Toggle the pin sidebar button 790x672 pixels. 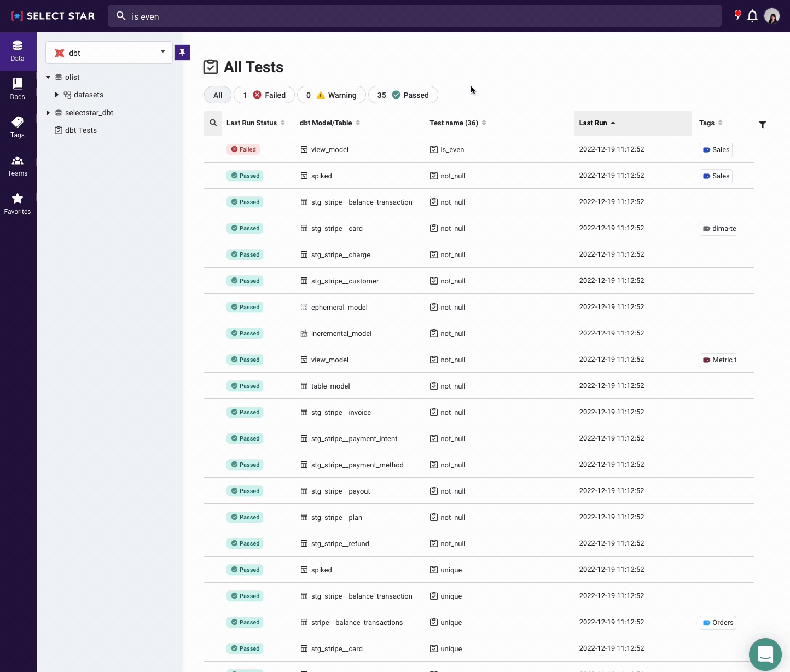(182, 53)
